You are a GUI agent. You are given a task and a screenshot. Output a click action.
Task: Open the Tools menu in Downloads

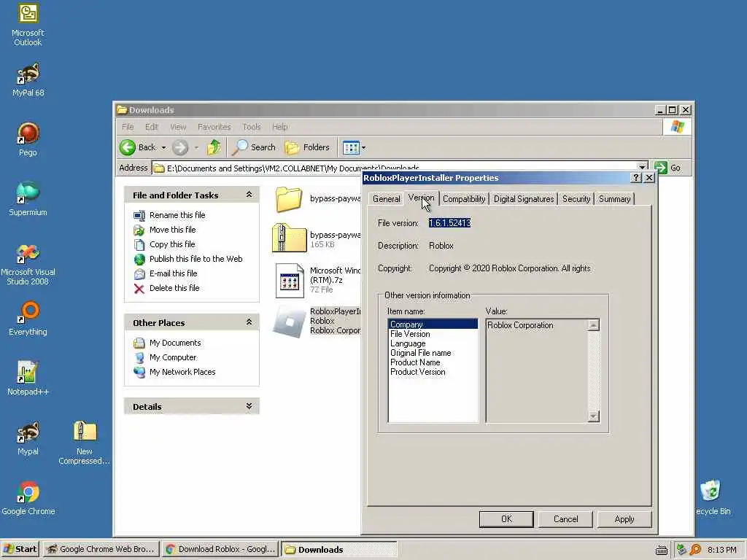(x=252, y=127)
